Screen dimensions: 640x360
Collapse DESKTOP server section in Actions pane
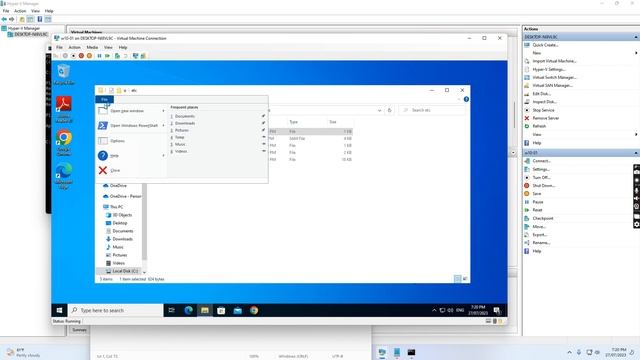point(636,37)
